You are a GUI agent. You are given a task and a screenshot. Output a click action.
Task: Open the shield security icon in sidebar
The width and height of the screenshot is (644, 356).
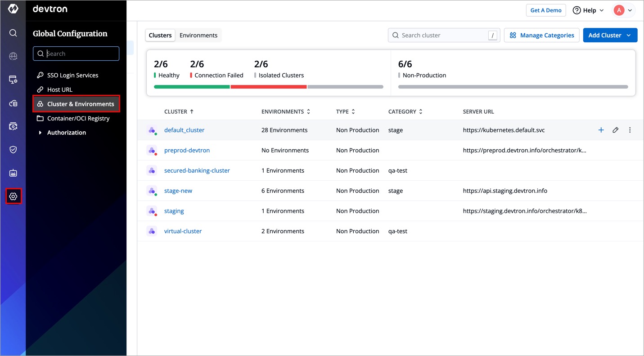[13, 150]
